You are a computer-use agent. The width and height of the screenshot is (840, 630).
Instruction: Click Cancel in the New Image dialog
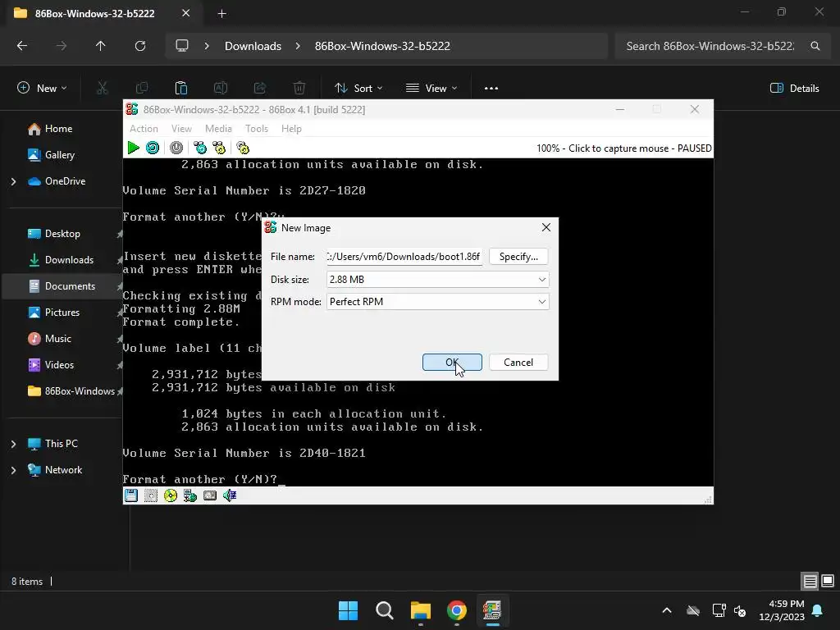pyautogui.click(x=518, y=362)
